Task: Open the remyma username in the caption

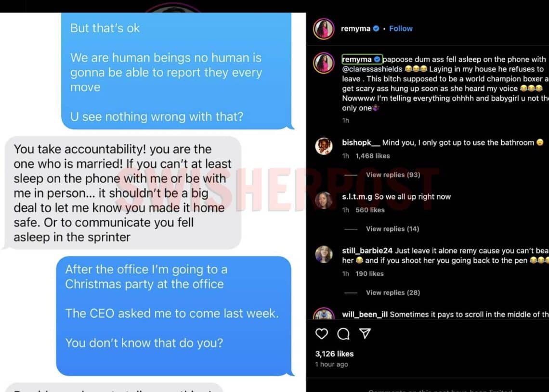Action: [357, 60]
